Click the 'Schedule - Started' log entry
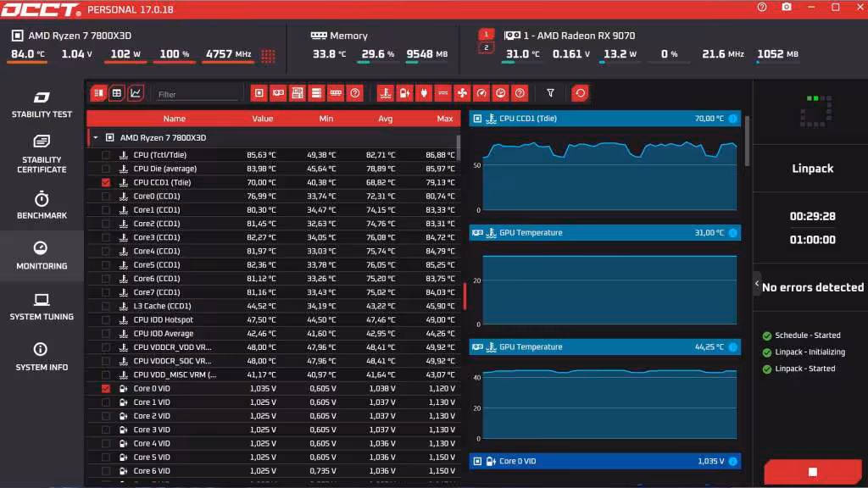Screen dimensions: 868x488 click(808, 335)
